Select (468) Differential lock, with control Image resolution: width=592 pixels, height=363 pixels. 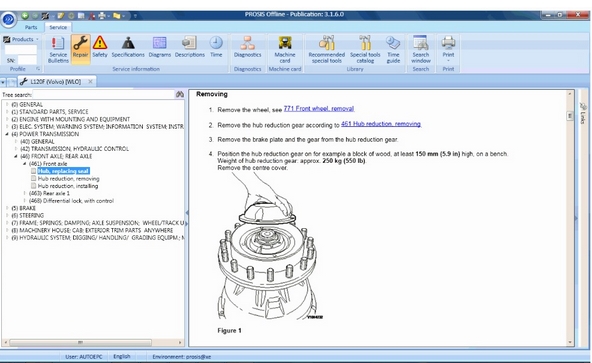click(x=71, y=201)
